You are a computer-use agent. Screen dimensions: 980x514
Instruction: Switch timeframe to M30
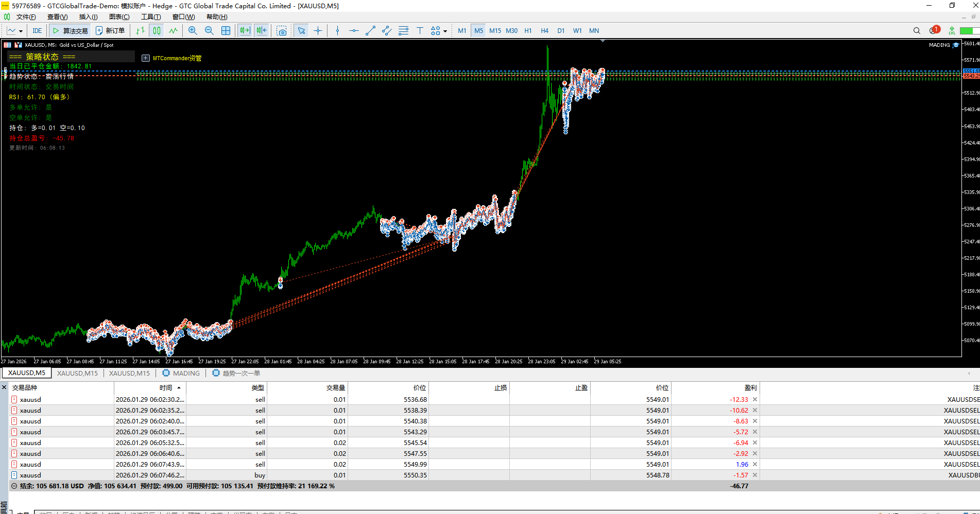coord(511,31)
